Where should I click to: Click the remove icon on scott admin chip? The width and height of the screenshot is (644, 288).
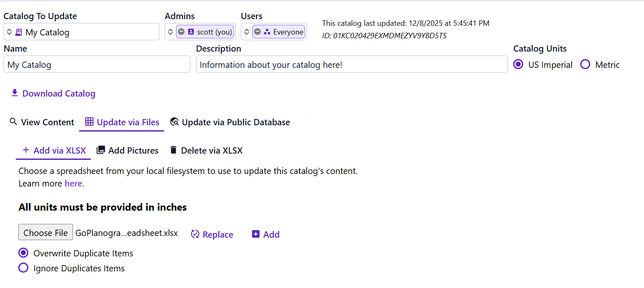pos(181,32)
